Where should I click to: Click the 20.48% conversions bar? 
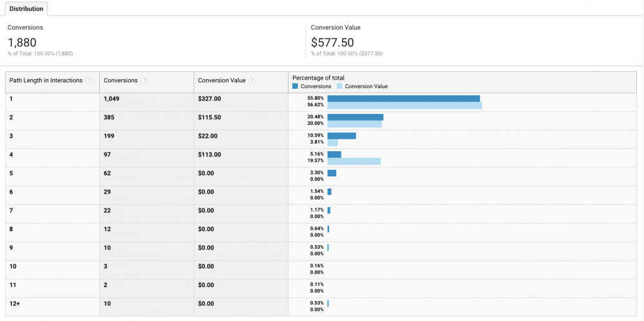point(355,117)
